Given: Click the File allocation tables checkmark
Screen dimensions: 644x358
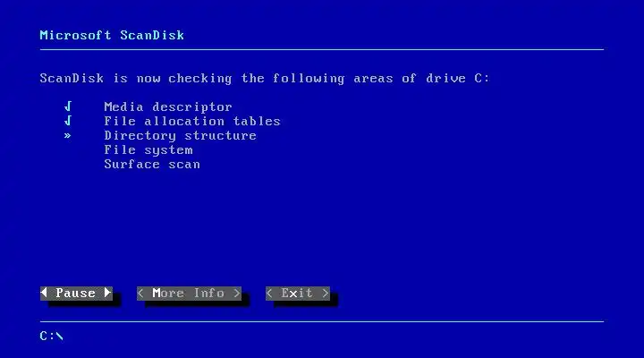Looking at the screenshot, I should pos(68,121).
